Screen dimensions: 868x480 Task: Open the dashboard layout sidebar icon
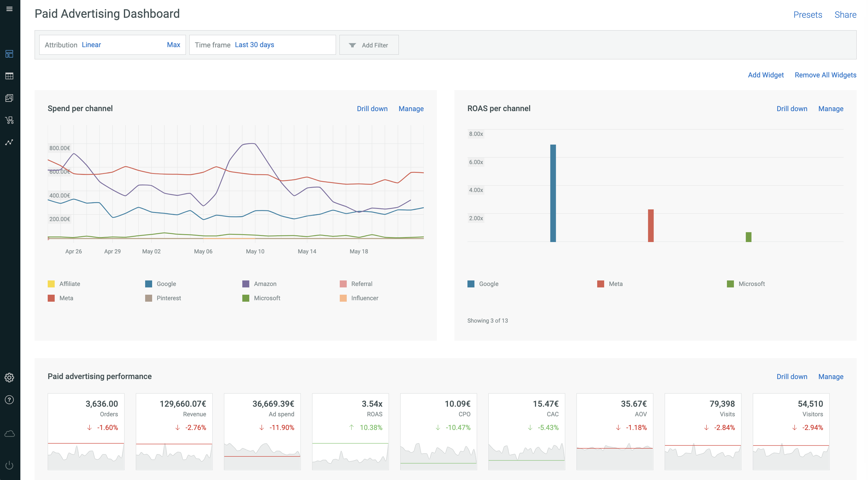(x=9, y=54)
